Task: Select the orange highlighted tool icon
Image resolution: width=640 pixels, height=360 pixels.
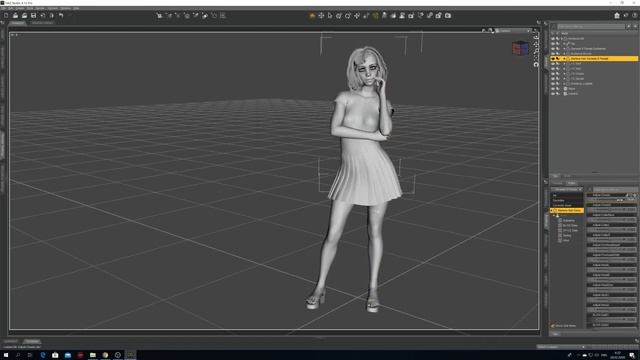Action: 312,16
